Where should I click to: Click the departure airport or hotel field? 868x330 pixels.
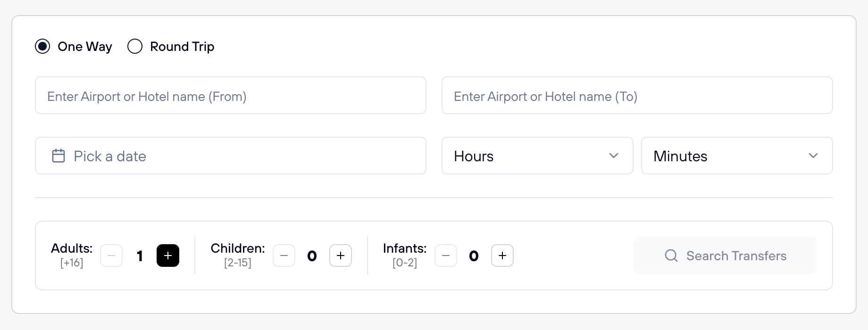point(231,95)
